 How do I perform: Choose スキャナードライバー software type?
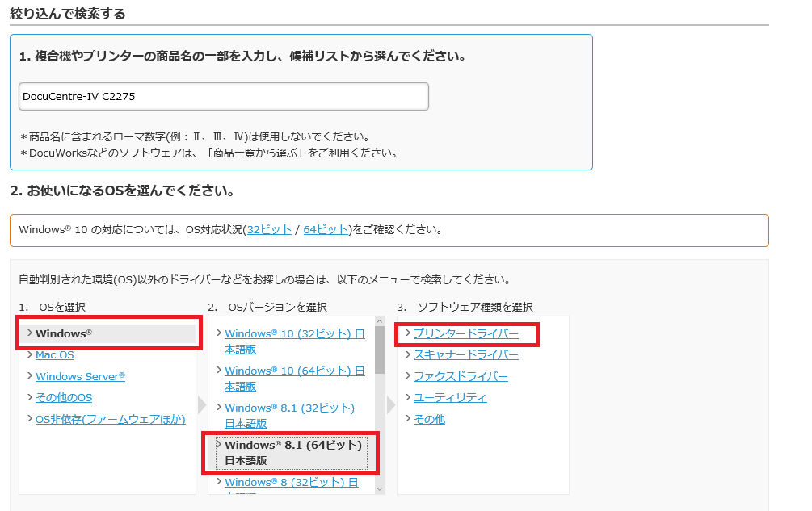coord(465,355)
